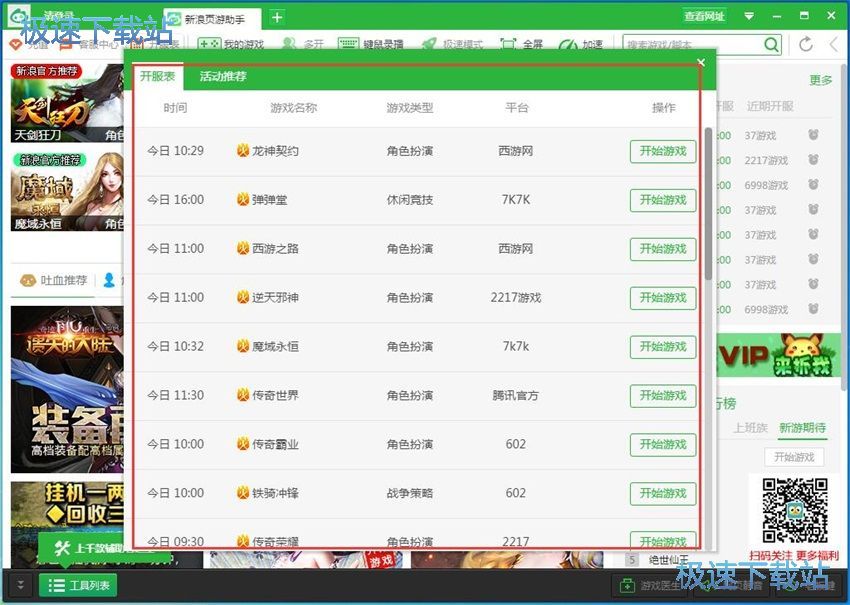Click the 今日 10:29 time cell
This screenshot has height=605, width=850.
pyautogui.click(x=176, y=151)
